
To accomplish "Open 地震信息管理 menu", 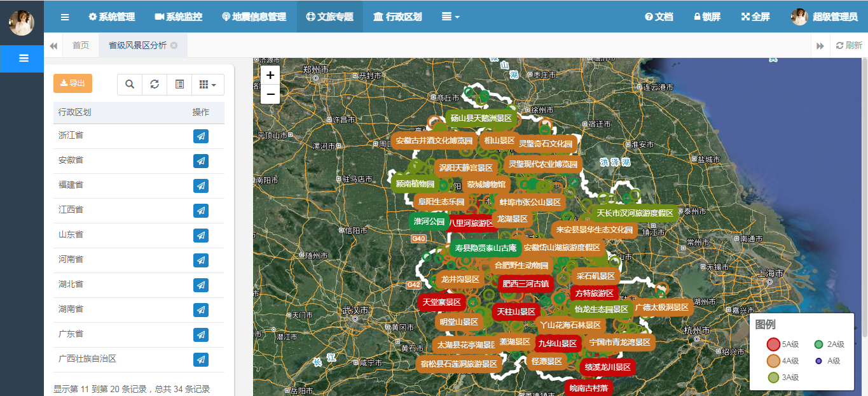I will coord(254,17).
